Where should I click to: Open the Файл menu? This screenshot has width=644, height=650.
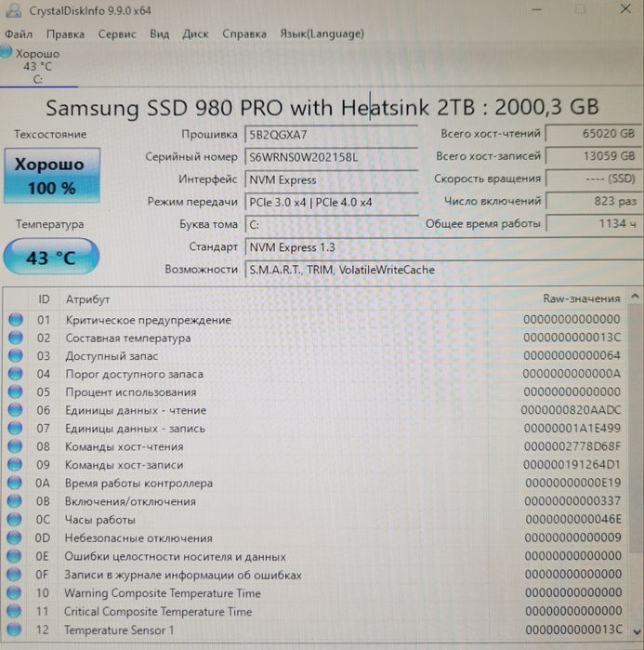click(x=19, y=34)
